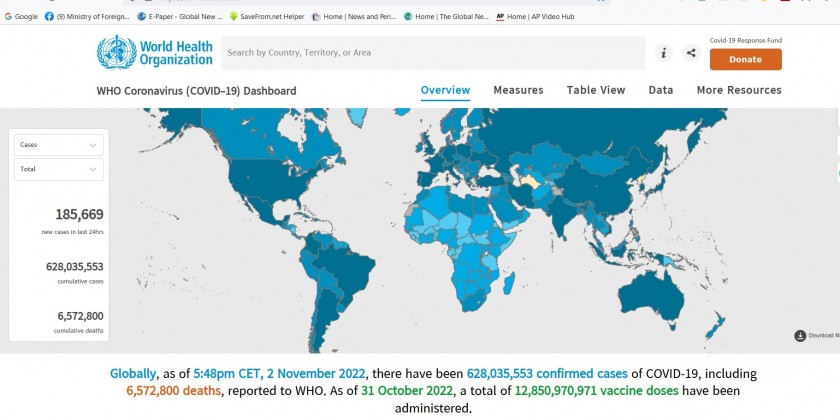Open the info icon beside search bar

[663, 53]
